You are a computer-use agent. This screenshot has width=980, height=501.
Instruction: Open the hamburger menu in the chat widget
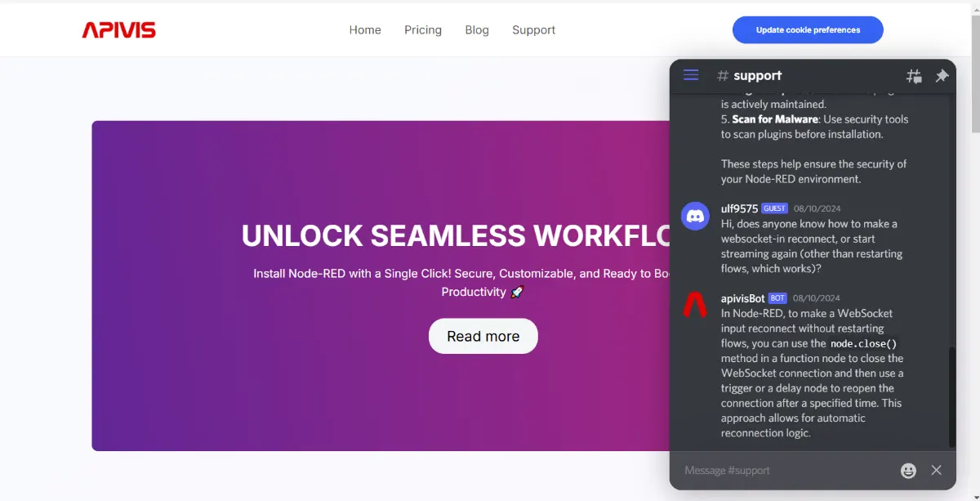point(691,75)
